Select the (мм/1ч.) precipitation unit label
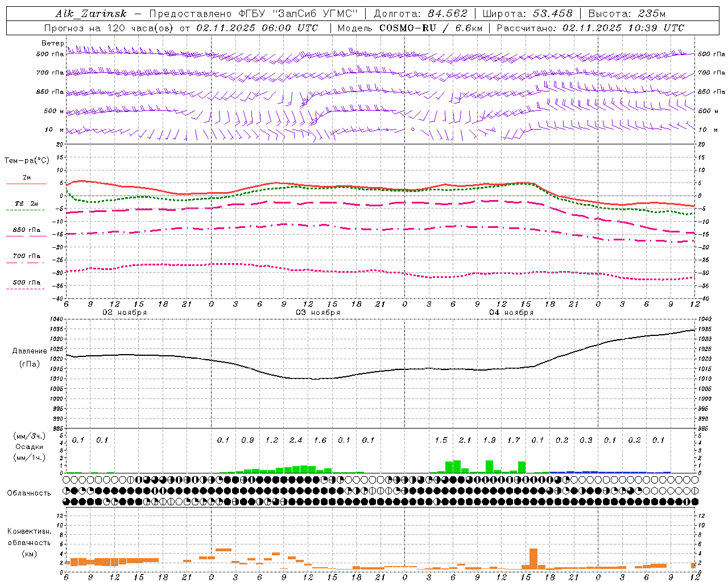Viewport: 728px width, 582px height. point(29,458)
